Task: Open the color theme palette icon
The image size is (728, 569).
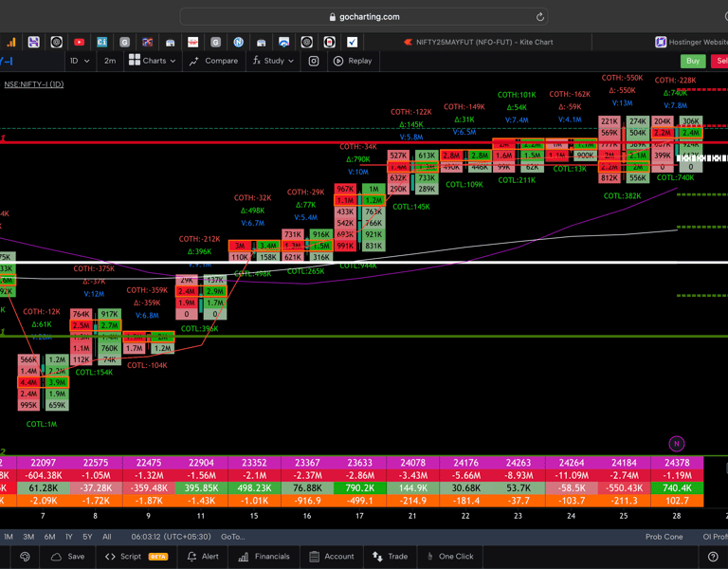Action: [25, 557]
